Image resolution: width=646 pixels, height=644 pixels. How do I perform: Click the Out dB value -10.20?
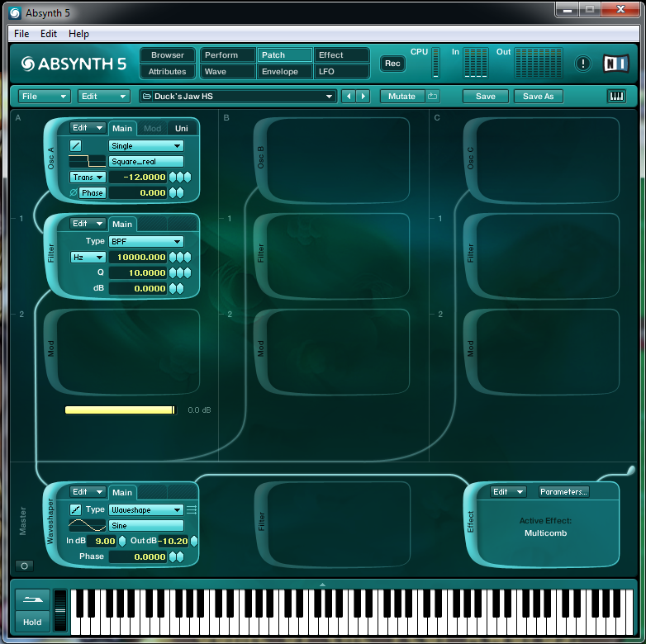(x=173, y=541)
